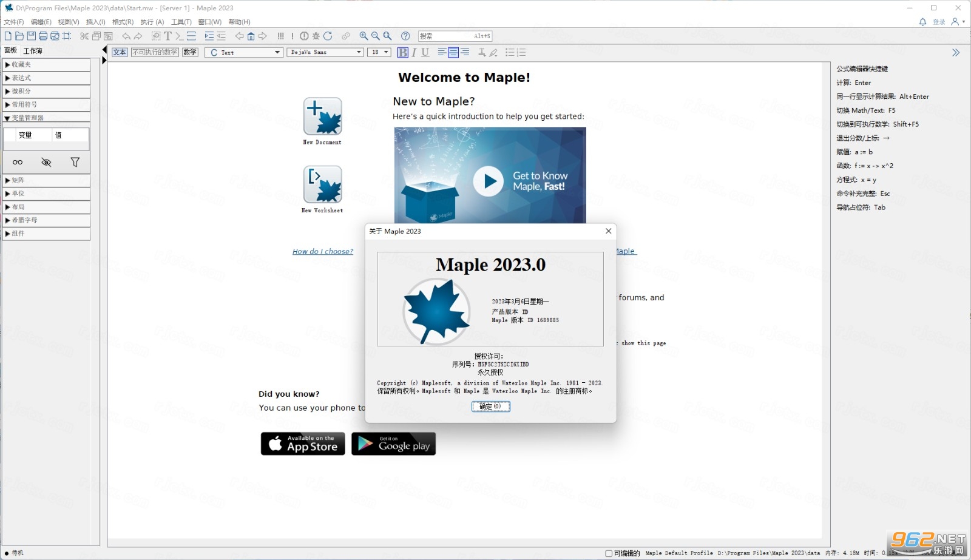Insert text region with the T icon
The image size is (971, 560).
pos(168,36)
